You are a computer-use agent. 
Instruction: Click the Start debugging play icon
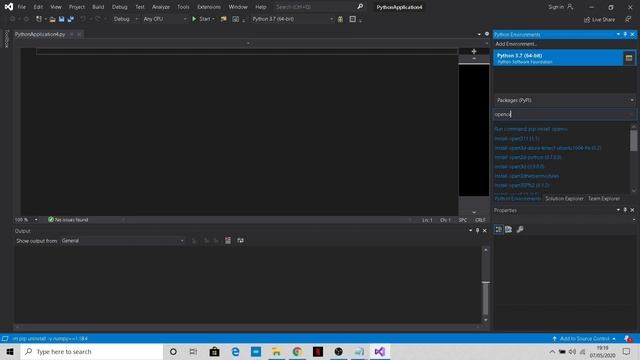(194, 19)
